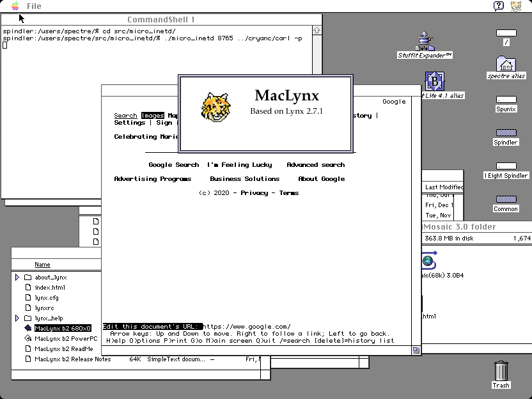Select the spectre alias home folder icon
The image size is (532, 399).
(x=506, y=63)
